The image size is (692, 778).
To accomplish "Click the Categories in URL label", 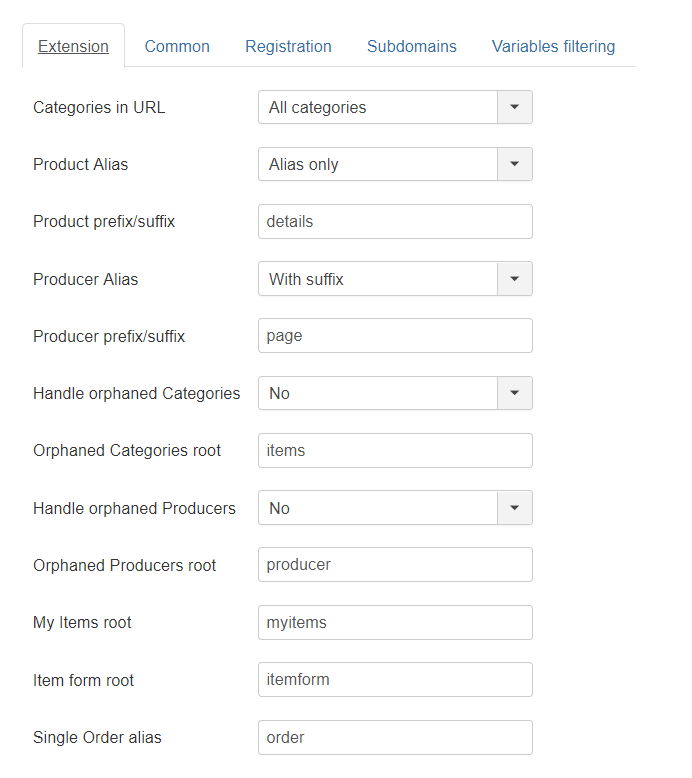I will click(99, 107).
